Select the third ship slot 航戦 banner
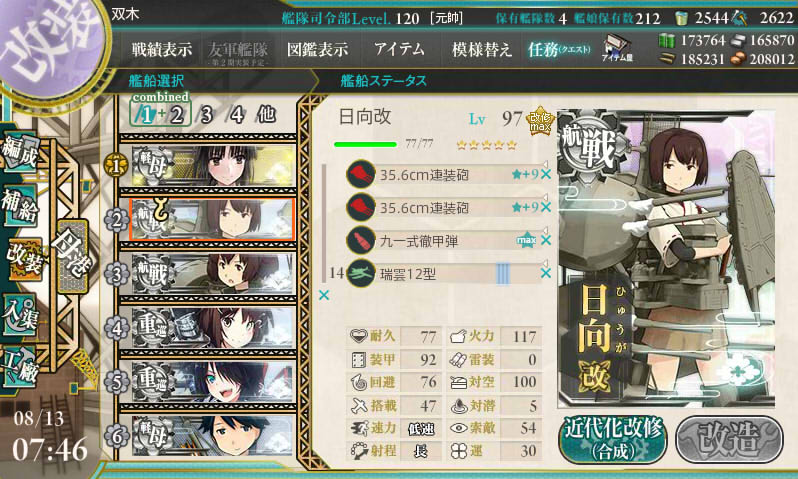The width and height of the screenshot is (798, 479). [213, 273]
